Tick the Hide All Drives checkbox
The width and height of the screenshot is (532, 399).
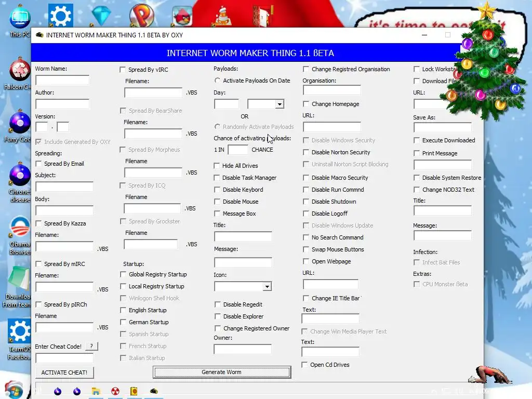pyautogui.click(x=217, y=166)
